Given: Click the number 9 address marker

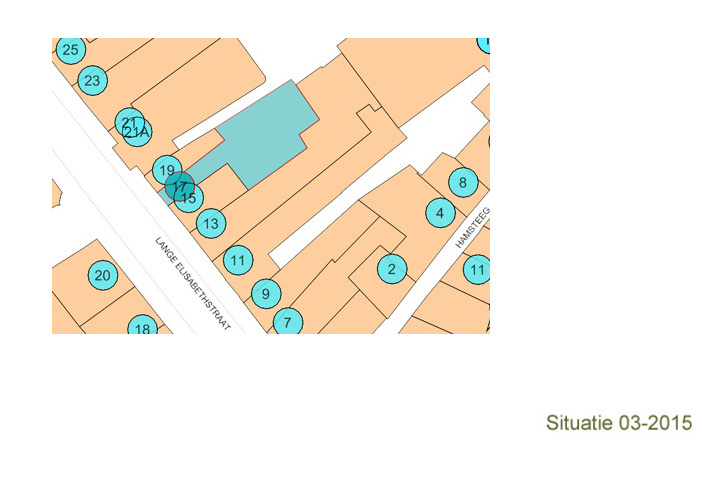Looking at the screenshot, I should pyautogui.click(x=265, y=294).
